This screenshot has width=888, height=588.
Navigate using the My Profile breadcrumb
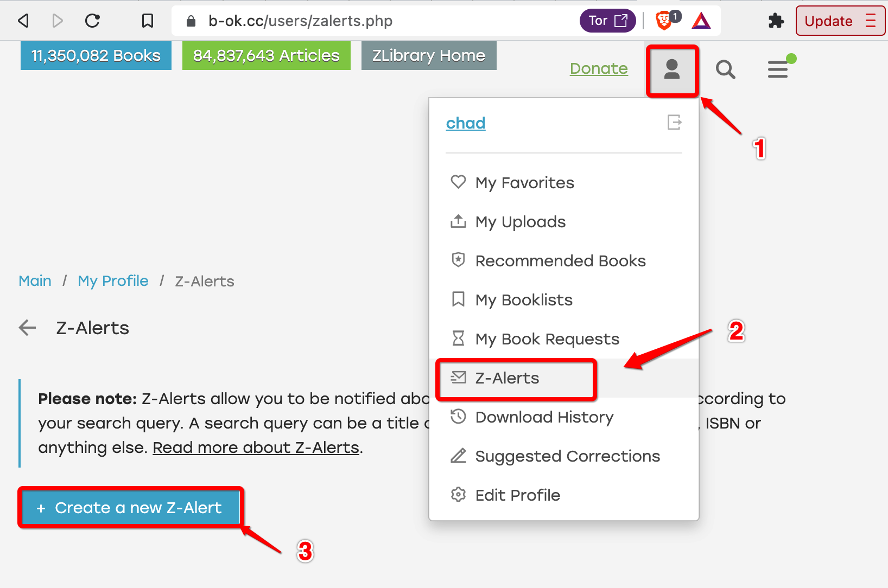tap(113, 281)
